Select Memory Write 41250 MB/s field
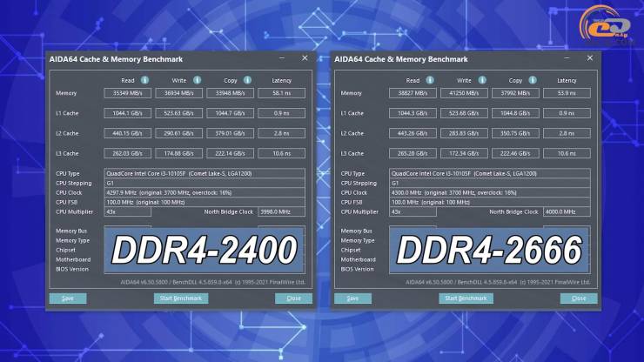Screen dimensions: 644x362 464,93
